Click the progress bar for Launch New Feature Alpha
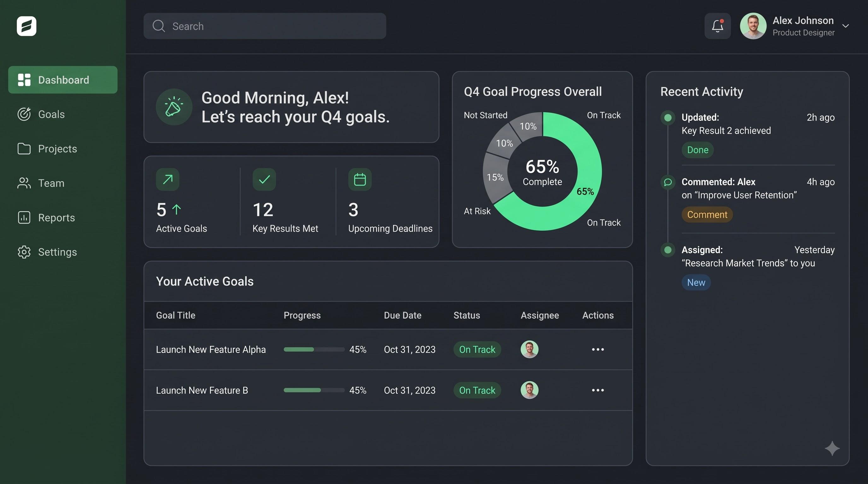This screenshot has height=484, width=868. (x=314, y=349)
